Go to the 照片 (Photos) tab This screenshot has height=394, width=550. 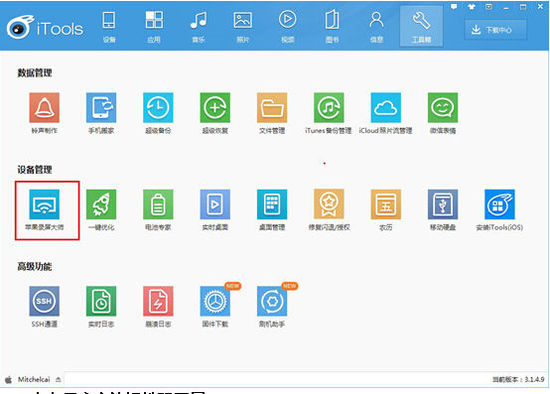(x=243, y=27)
